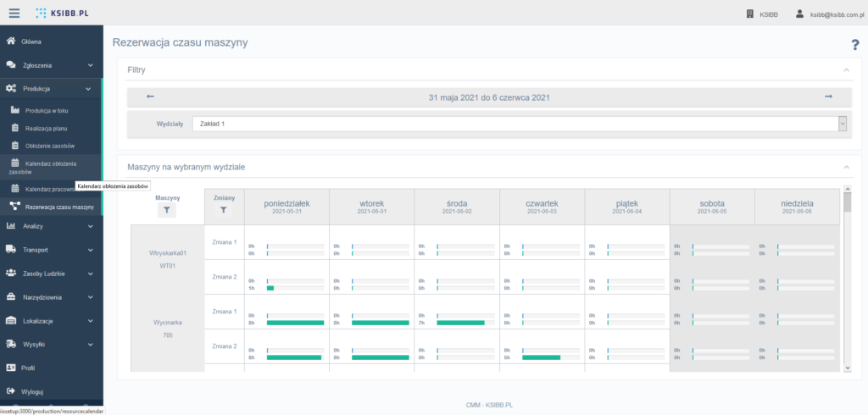The height and width of the screenshot is (415, 868).
Task: Click Wycinarka Monday Zmiana 1 green progress bar
Action: click(x=295, y=323)
